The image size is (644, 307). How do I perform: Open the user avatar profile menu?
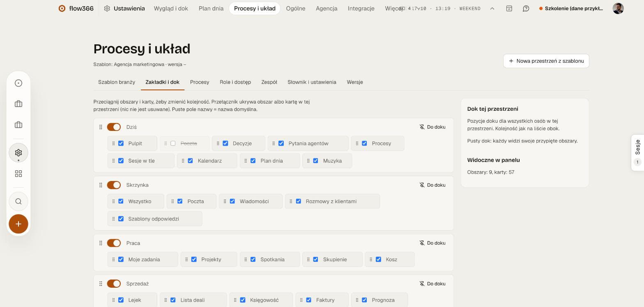pos(618,8)
